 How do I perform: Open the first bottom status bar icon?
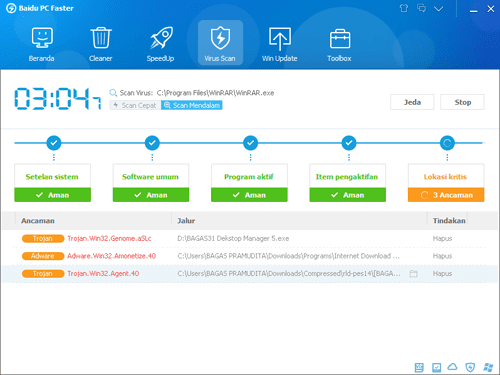coord(419,367)
